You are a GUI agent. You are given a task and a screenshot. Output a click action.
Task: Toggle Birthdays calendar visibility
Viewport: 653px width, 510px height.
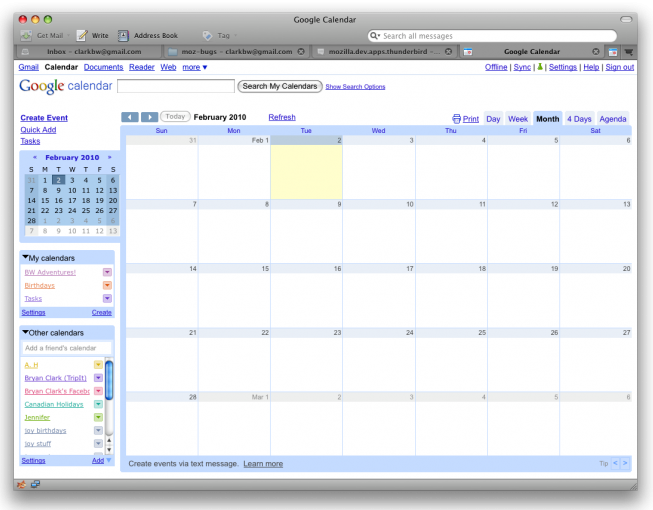40,285
